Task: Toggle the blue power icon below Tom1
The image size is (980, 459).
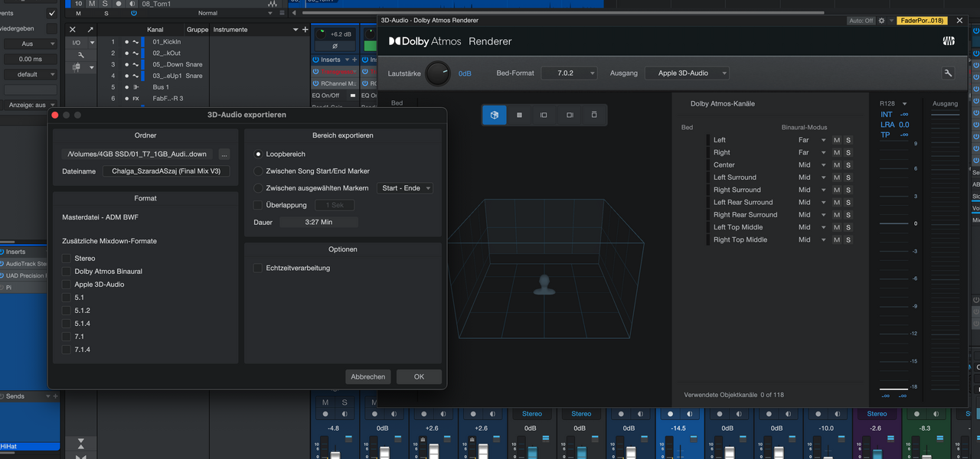Action: 134,13
